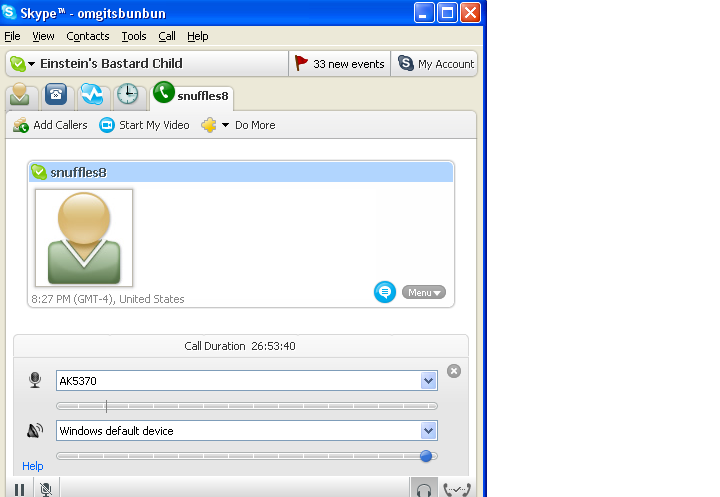Expand the AK5370 microphone dropdown

(428, 381)
